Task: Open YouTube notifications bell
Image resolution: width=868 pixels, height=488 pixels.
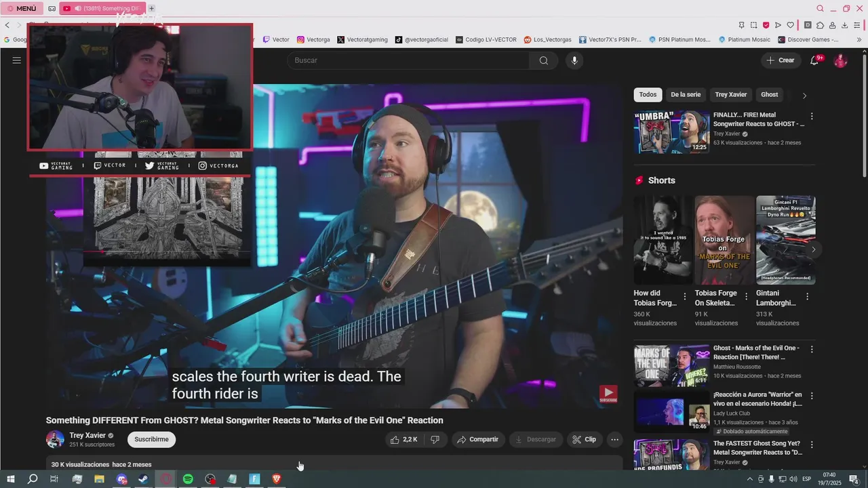Action: (815, 60)
